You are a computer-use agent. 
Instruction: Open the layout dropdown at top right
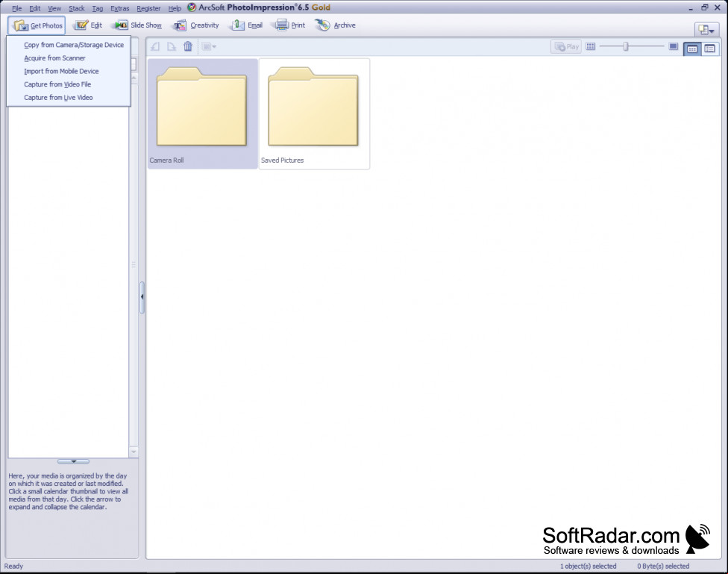[706, 30]
